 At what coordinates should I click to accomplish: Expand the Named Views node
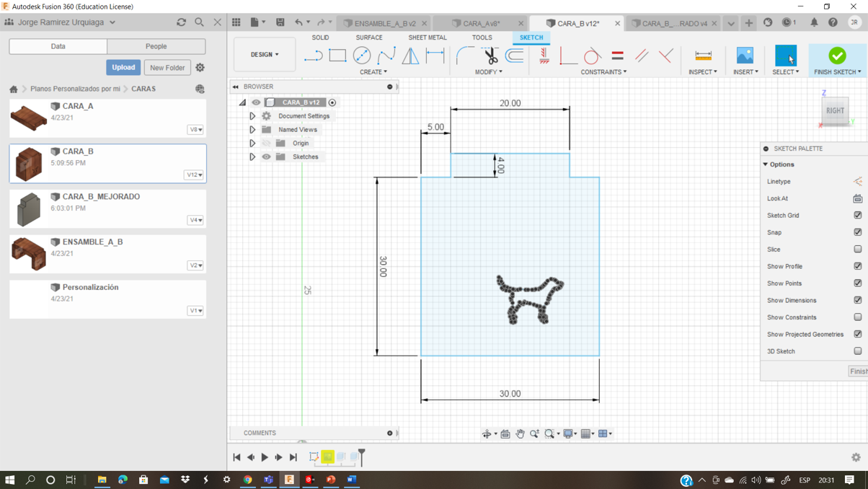(x=252, y=130)
